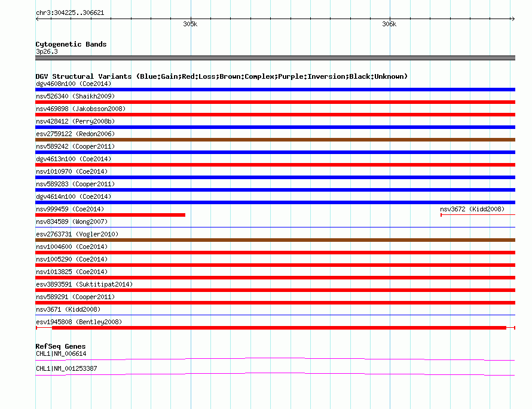Open variant esv2763731 (Vogler2010) label
Viewport: 532px width, 409px height.
77,234
